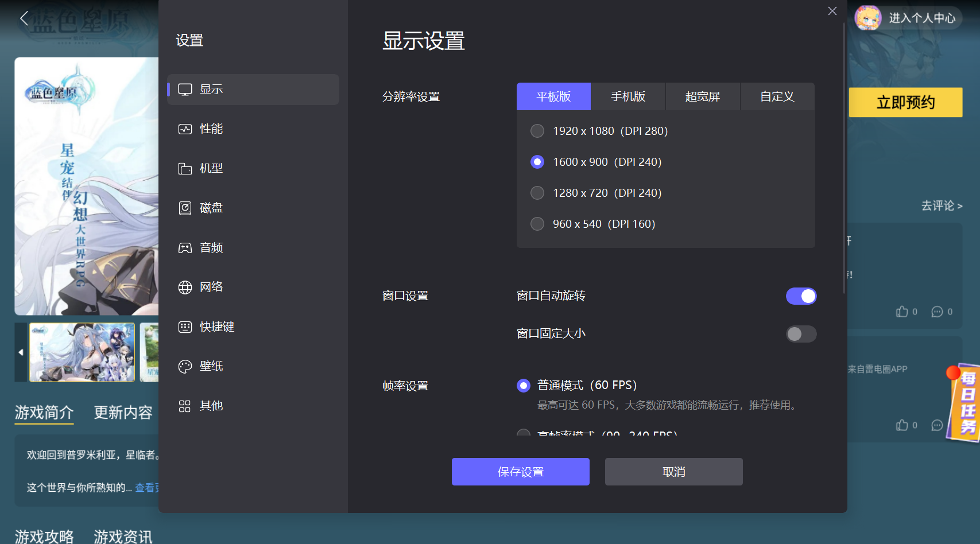The image size is (980, 544).
Task: Switch to the 手机版 resolution tab
Action: (x=628, y=96)
